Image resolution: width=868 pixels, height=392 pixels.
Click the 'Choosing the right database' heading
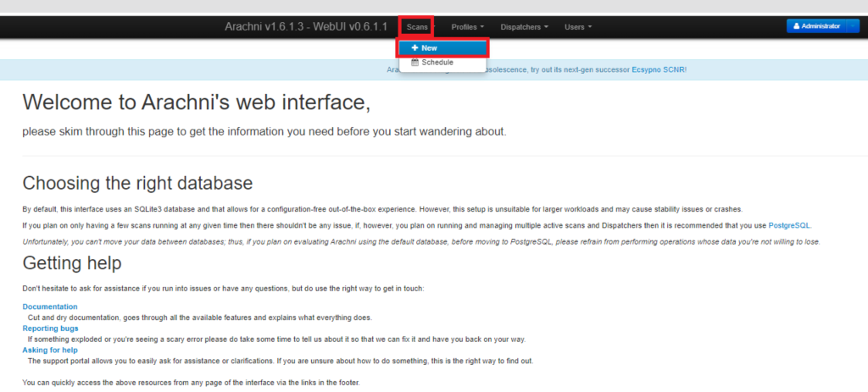[137, 183]
